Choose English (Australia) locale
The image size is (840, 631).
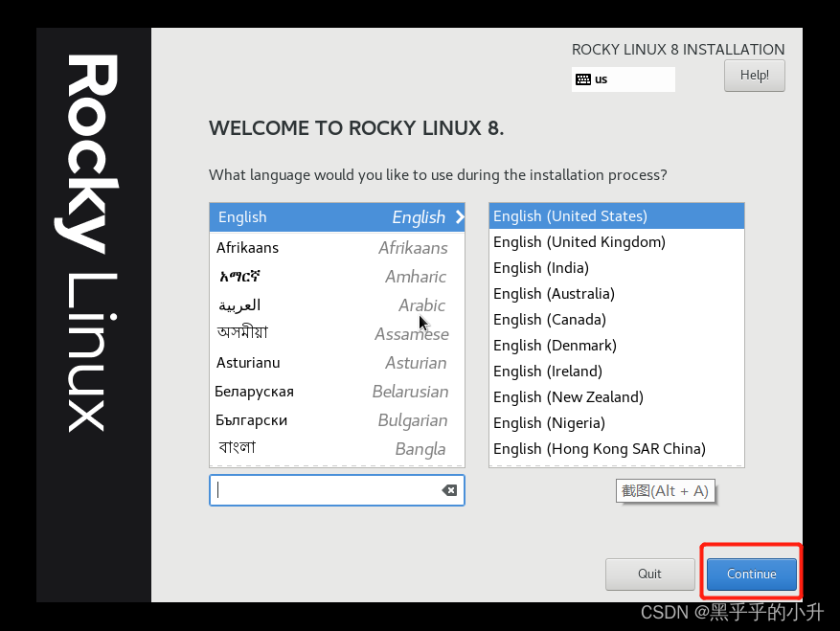(x=617, y=294)
